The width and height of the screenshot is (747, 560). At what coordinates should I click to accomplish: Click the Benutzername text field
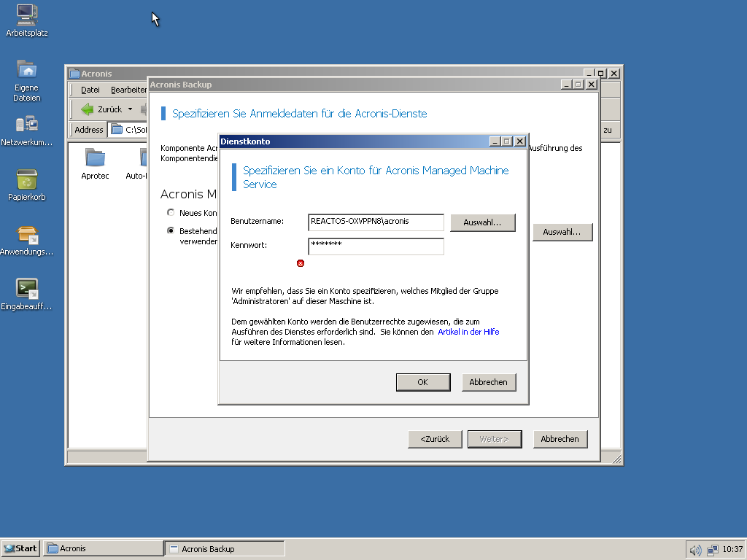click(376, 222)
